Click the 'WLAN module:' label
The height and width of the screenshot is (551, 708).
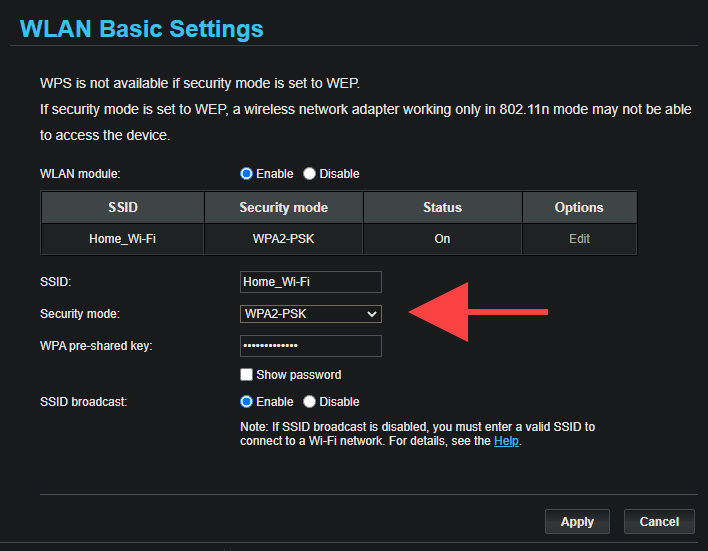pos(80,174)
